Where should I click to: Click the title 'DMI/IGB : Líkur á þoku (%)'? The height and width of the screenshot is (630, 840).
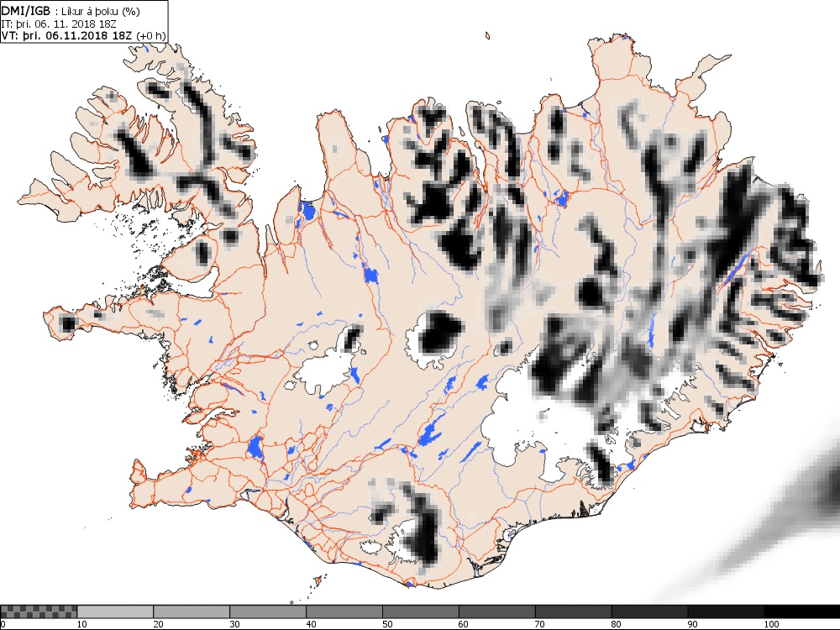[x=71, y=11]
